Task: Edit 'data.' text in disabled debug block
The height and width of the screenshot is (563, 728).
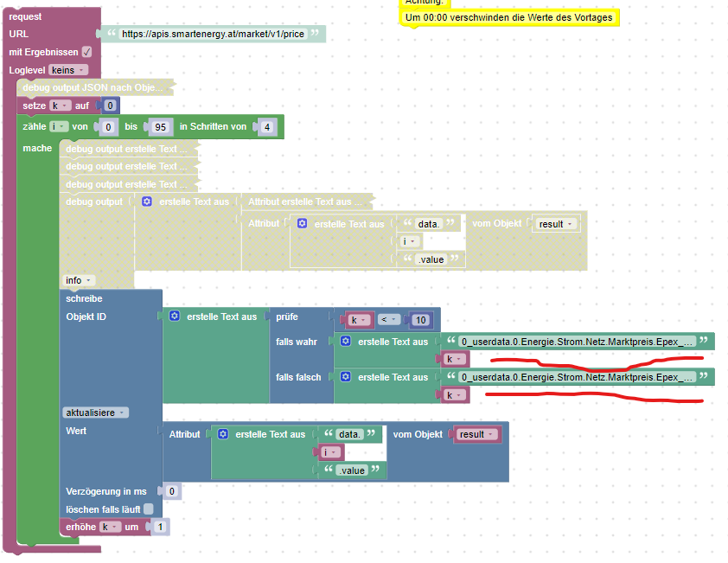Action: click(428, 224)
